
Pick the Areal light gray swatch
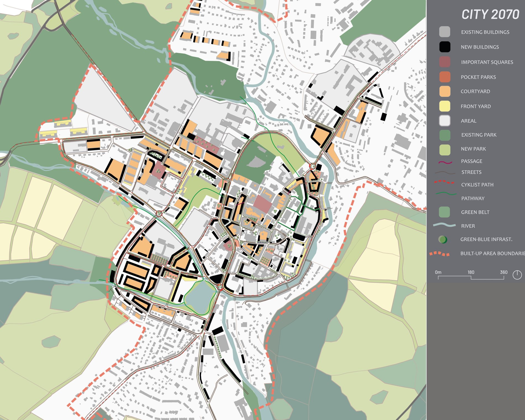[x=445, y=121]
